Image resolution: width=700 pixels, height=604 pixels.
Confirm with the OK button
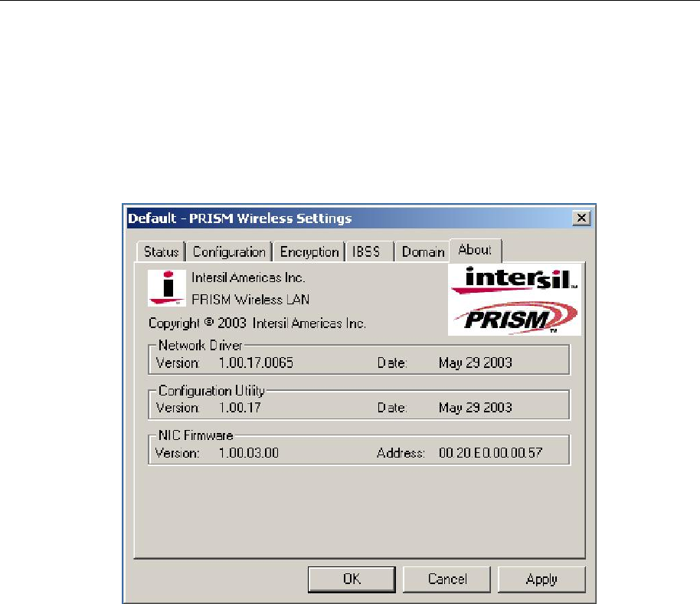352,579
